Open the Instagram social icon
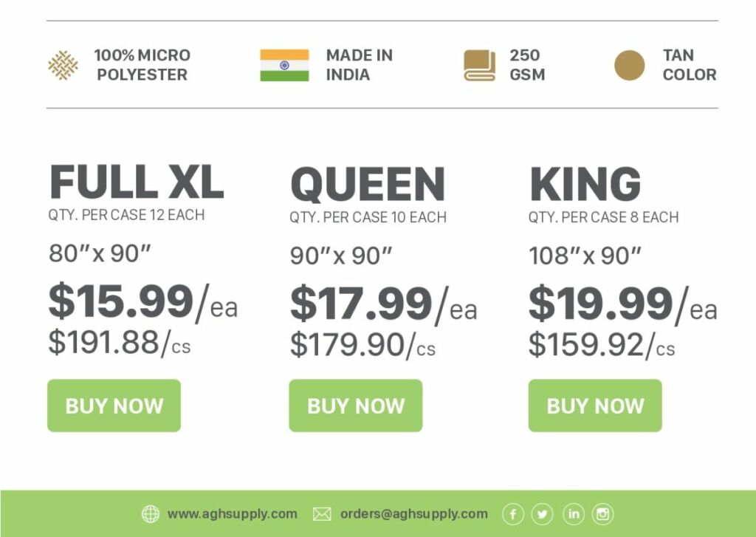This screenshot has width=756, height=537. click(602, 514)
